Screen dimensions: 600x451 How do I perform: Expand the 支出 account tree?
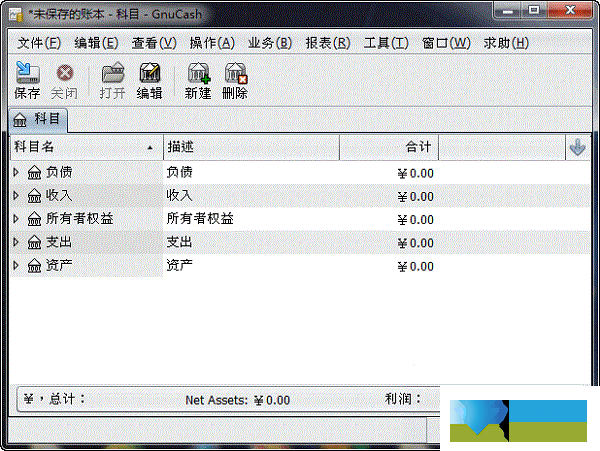pyautogui.click(x=16, y=242)
